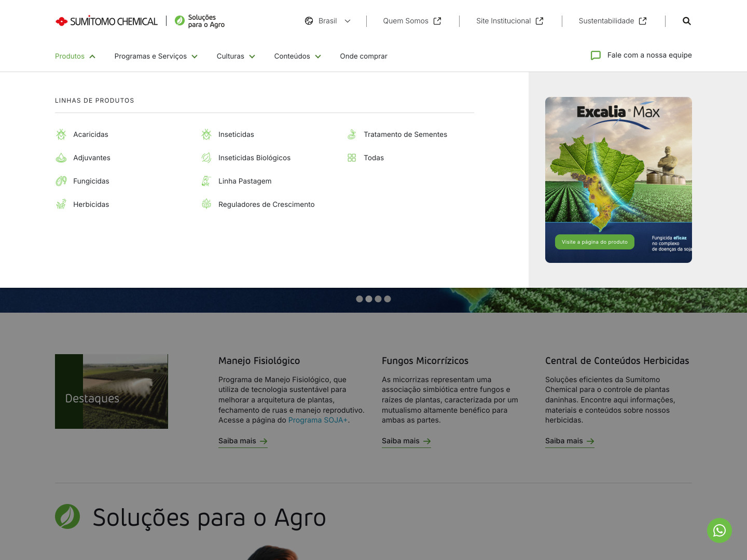The image size is (747, 560).
Task: Click the Herbicidas plant icon
Action: [x=61, y=204]
